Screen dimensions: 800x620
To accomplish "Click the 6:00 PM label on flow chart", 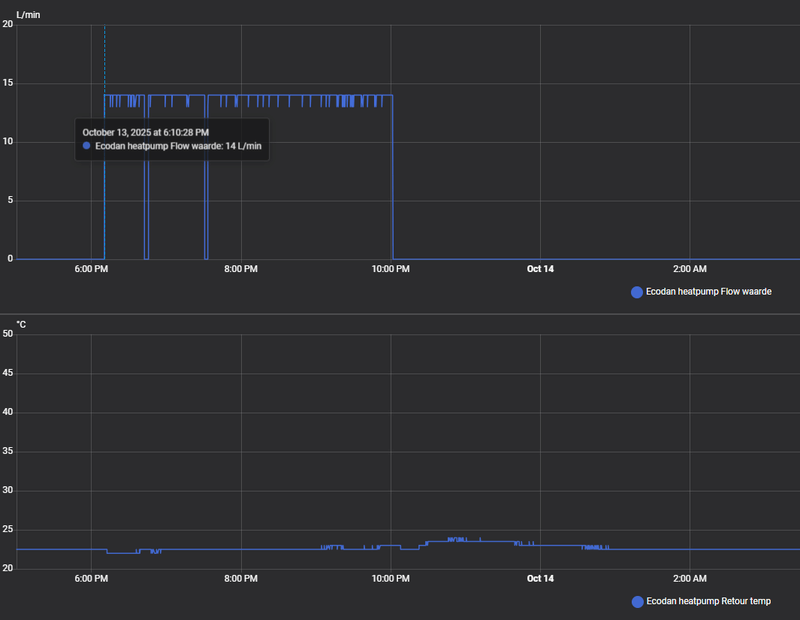I will pos(91,269).
